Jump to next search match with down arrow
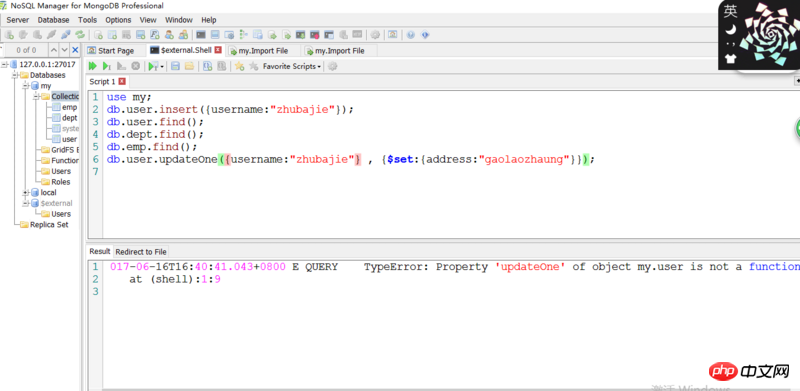 [x=64, y=50]
